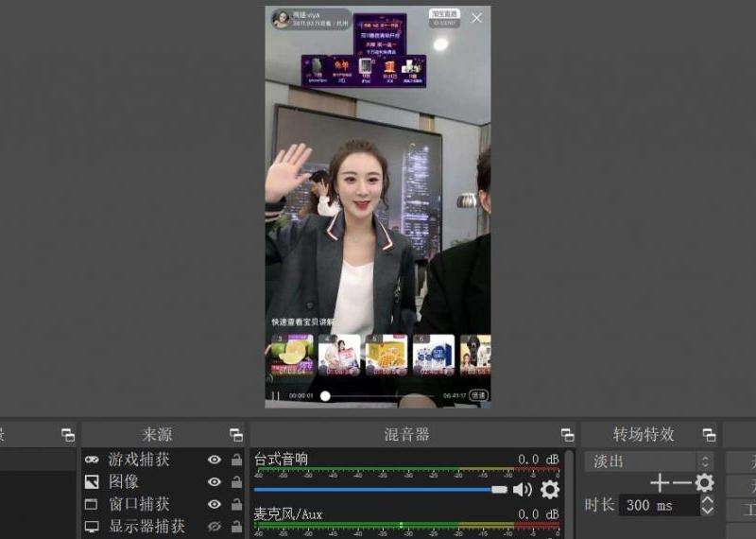This screenshot has height=539, width=756.
Task: Click the 麦克风/Aux channel label
Action: [x=288, y=513]
